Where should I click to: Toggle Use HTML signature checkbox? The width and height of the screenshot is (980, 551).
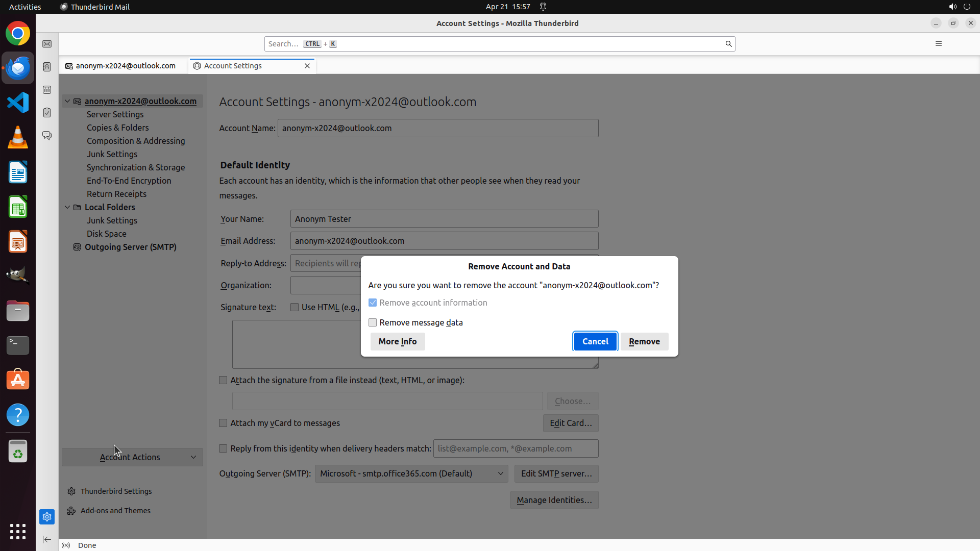(295, 307)
